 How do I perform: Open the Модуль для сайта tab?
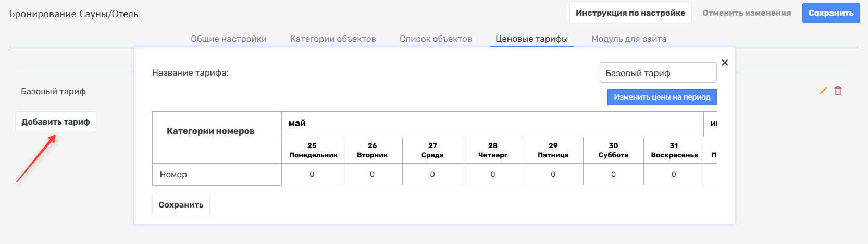click(629, 39)
